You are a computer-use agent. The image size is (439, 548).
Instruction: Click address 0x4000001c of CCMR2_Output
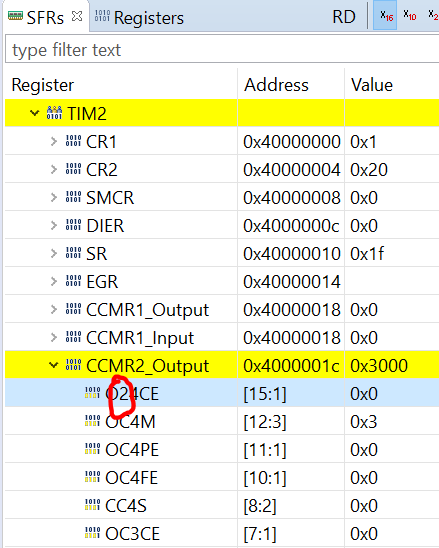tap(291, 366)
